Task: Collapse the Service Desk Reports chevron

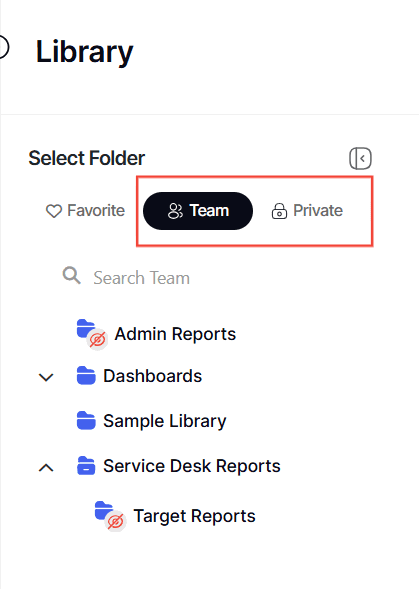Action: [46, 468]
